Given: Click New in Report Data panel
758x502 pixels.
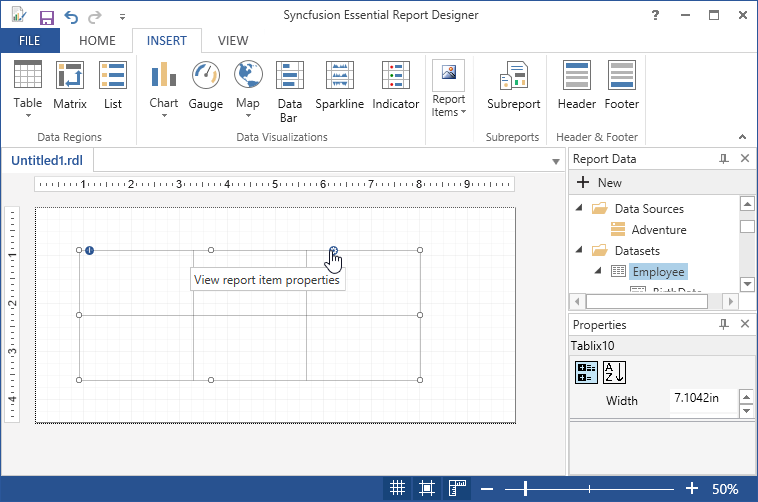Looking at the screenshot, I should [599, 182].
